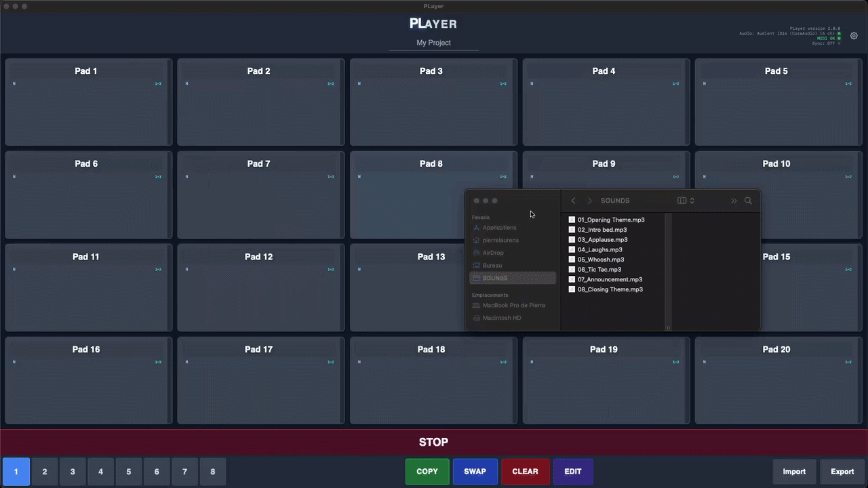Click the Finder search magnifier icon
The width and height of the screenshot is (868, 488).
pyautogui.click(x=748, y=201)
